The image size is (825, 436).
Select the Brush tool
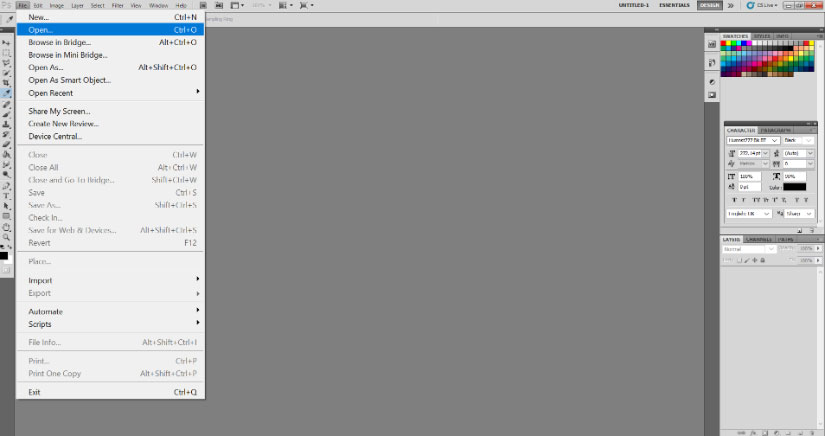(6, 114)
